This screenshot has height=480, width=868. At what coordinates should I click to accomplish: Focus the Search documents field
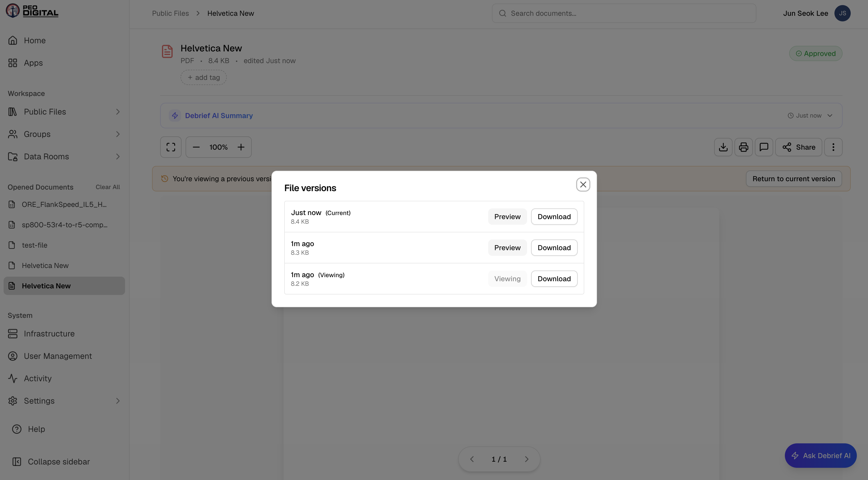624,13
